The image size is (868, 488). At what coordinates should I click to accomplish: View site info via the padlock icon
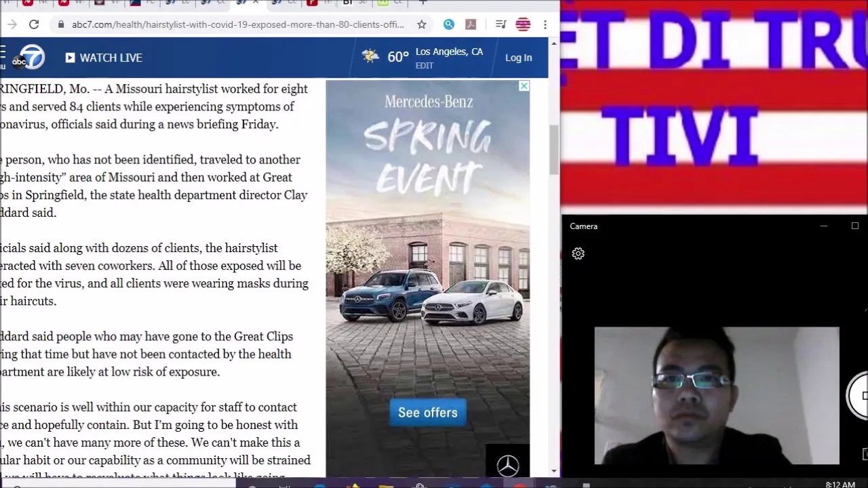[61, 24]
